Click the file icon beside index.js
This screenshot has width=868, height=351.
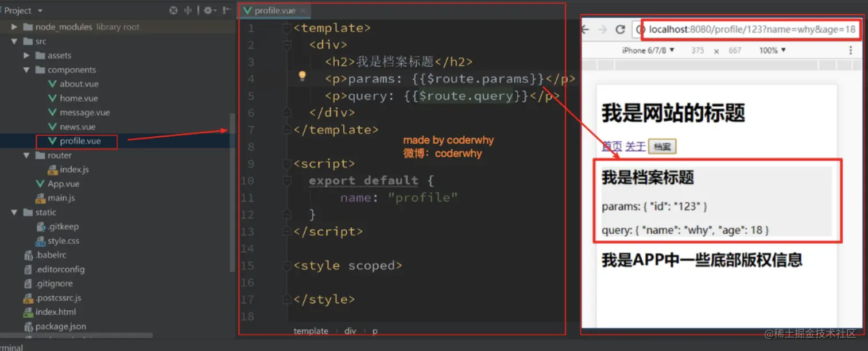coord(53,169)
